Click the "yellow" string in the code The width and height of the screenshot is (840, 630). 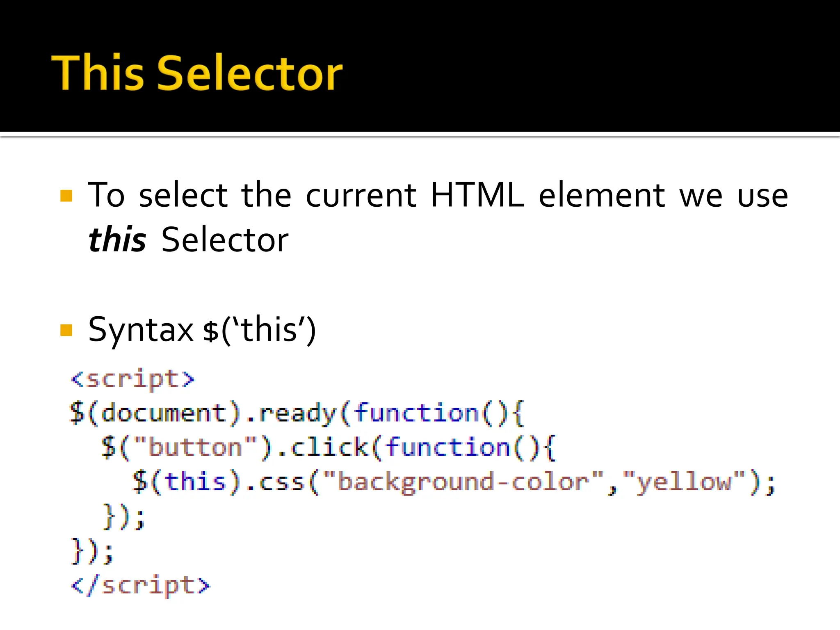683,482
